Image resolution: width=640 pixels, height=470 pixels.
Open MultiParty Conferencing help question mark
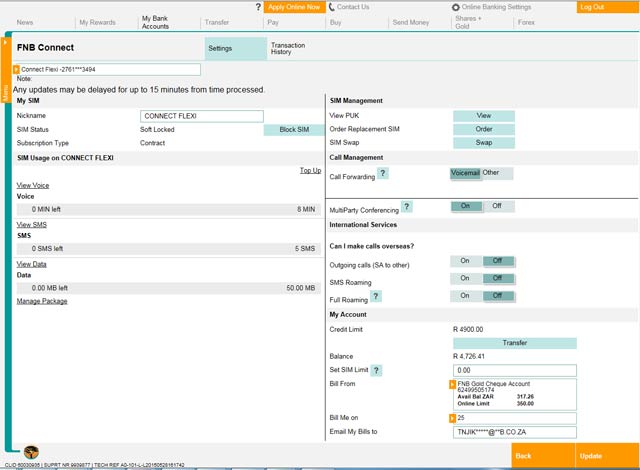[x=406, y=207]
